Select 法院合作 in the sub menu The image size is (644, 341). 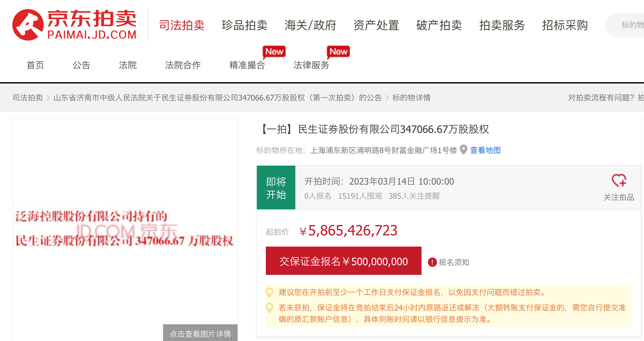pos(183,65)
